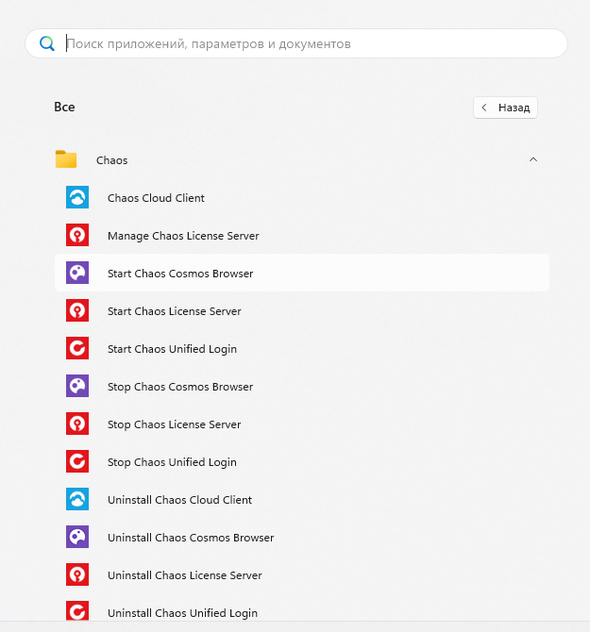This screenshot has height=632, width=590.
Task: Click the yellow Chaos folder icon
Action: (66, 159)
